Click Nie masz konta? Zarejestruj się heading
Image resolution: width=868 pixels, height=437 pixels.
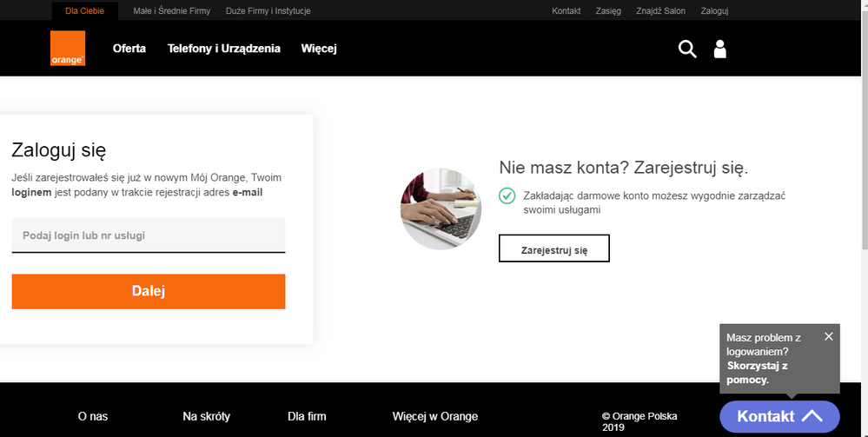click(x=623, y=168)
